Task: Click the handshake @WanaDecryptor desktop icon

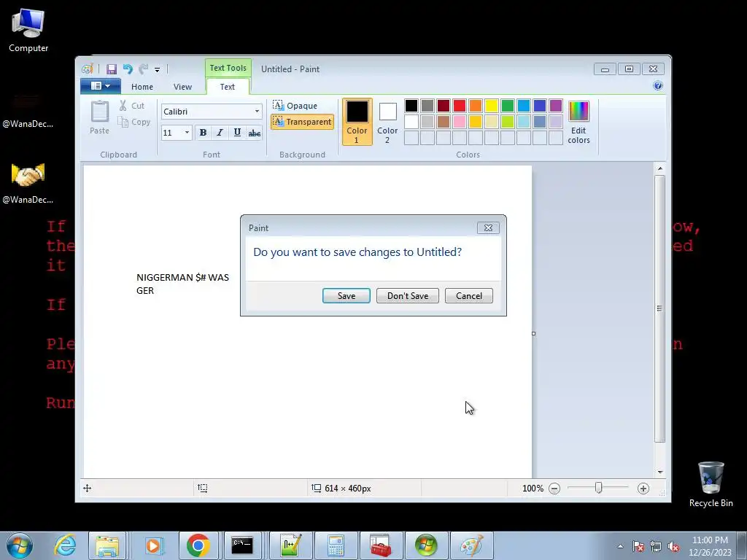Action: pos(28,184)
